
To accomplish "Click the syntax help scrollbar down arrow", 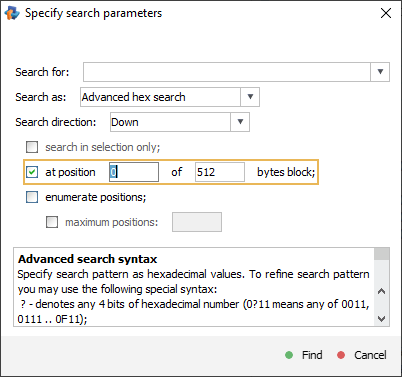I will coord(382,318).
